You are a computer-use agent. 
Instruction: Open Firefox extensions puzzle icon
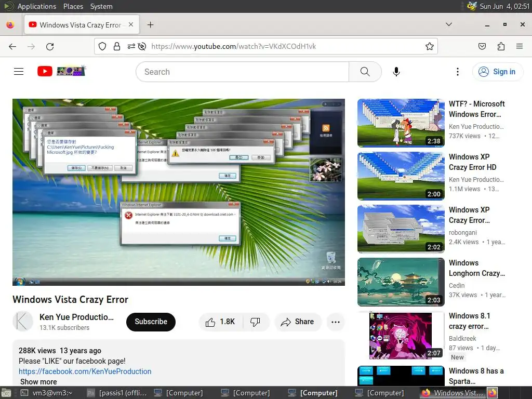click(x=501, y=46)
